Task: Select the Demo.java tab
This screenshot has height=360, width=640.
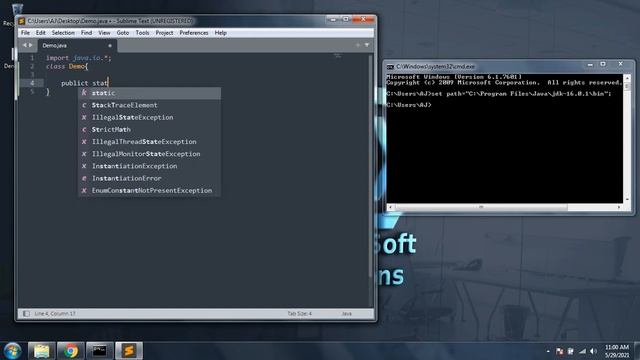Action: click(x=77, y=45)
